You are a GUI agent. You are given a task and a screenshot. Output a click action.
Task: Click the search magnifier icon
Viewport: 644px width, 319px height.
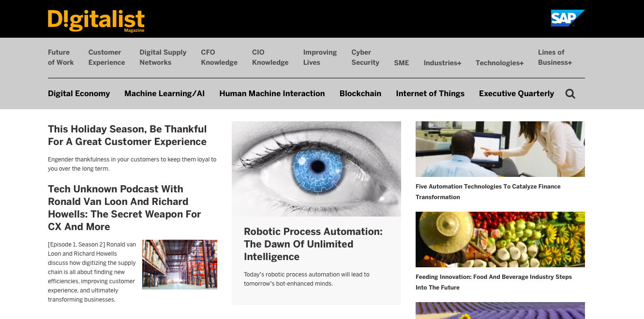click(x=570, y=94)
